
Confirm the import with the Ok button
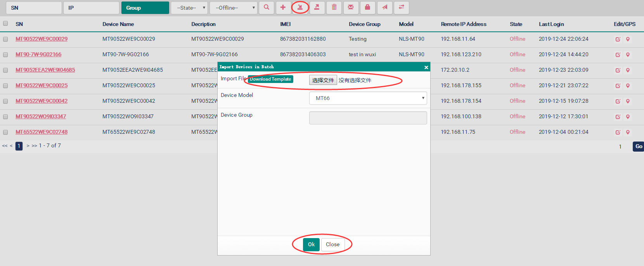pyautogui.click(x=311, y=244)
